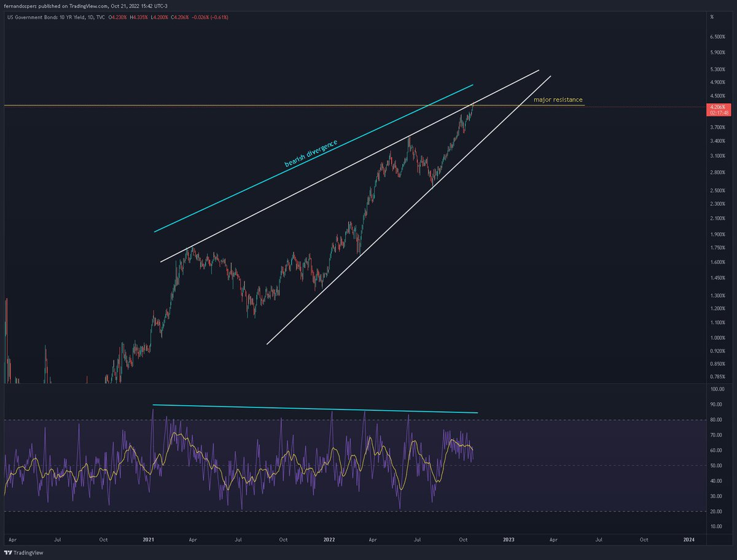Click the 2023 label on time axis
Image resolution: width=737 pixels, height=560 pixels.
[x=509, y=540]
